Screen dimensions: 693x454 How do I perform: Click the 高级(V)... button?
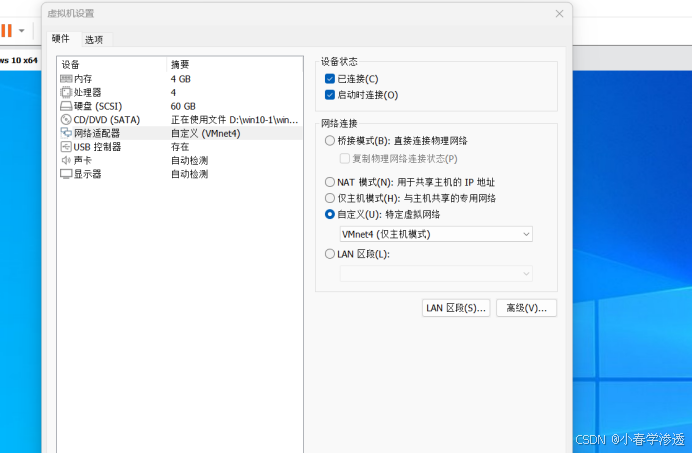pyautogui.click(x=526, y=308)
